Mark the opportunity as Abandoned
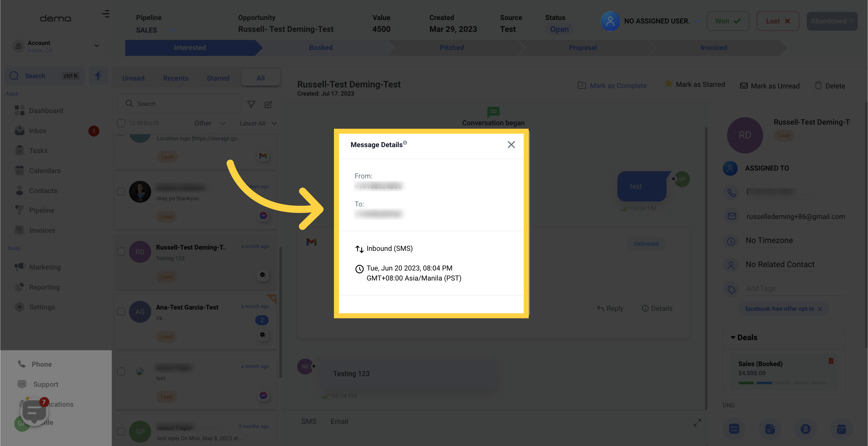The height and width of the screenshot is (446, 868). click(832, 21)
